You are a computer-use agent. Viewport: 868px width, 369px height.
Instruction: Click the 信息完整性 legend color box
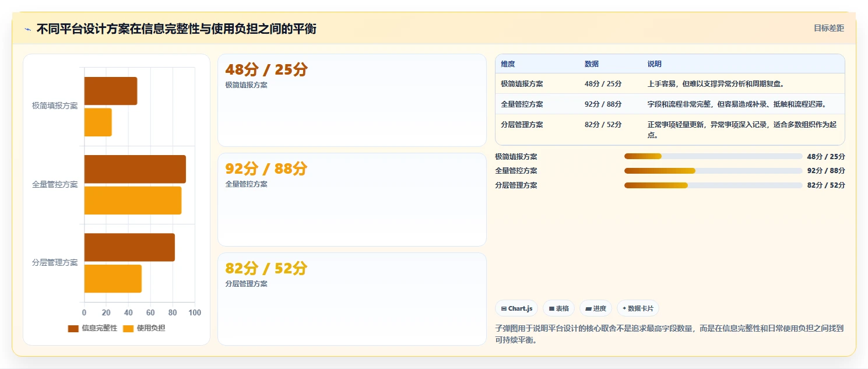(73, 328)
